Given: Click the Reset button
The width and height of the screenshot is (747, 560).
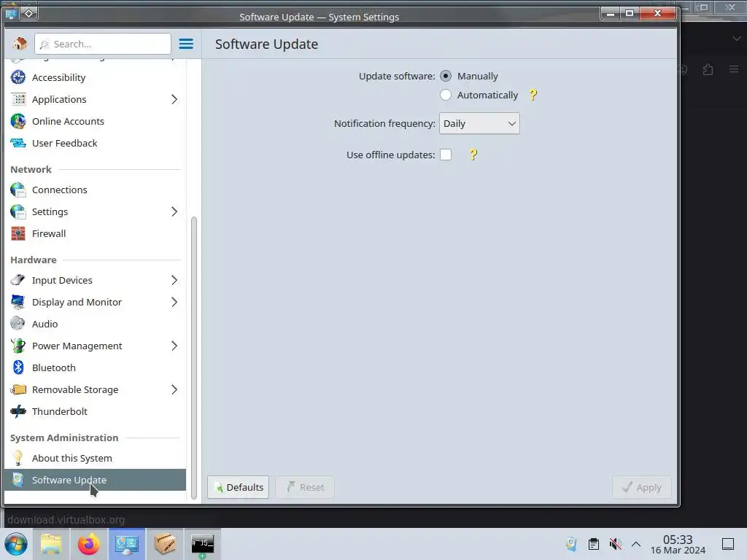Looking at the screenshot, I should 305,487.
